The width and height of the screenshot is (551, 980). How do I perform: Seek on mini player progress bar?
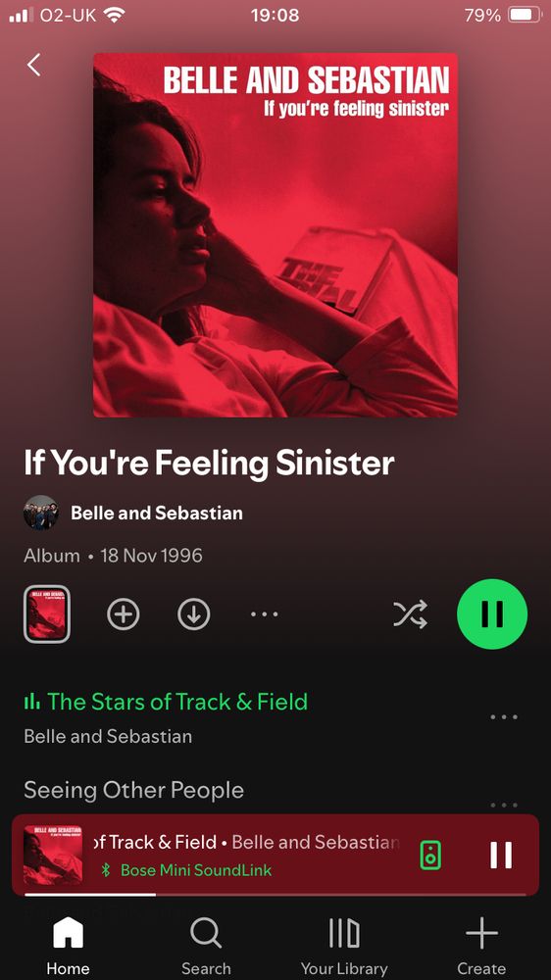click(x=275, y=895)
